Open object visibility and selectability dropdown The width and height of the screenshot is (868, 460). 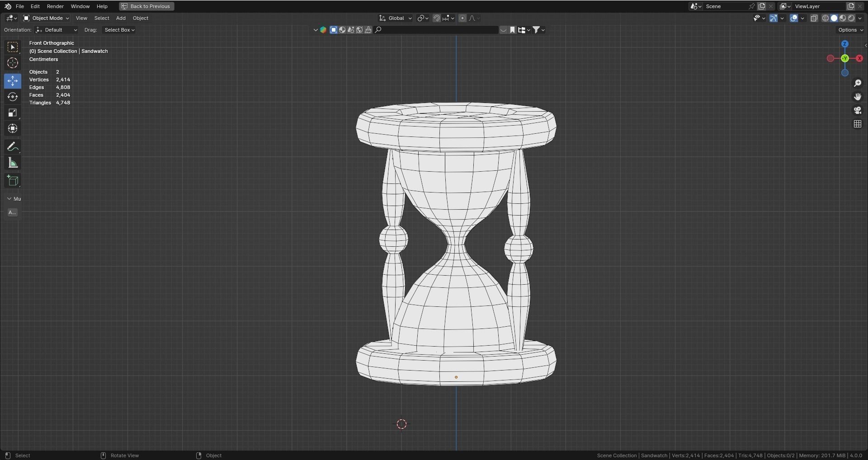(759, 18)
